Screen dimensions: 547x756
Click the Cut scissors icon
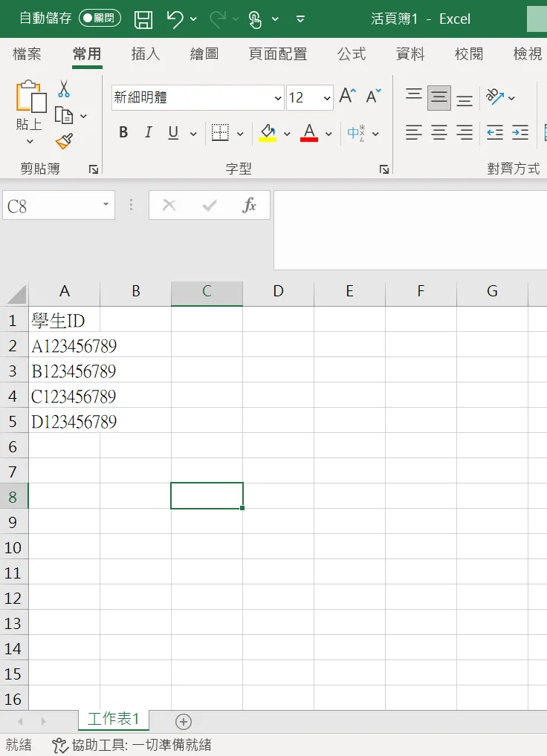click(64, 88)
